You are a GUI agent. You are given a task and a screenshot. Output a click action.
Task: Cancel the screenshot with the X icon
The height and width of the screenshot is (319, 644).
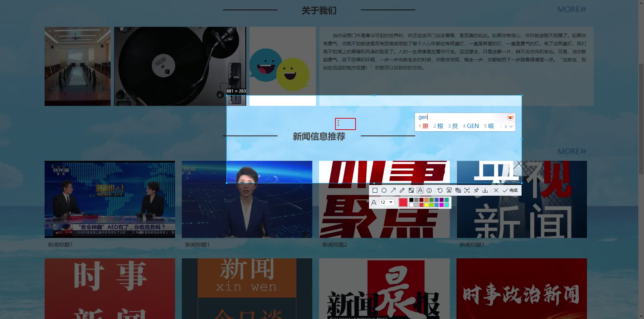pyautogui.click(x=496, y=190)
